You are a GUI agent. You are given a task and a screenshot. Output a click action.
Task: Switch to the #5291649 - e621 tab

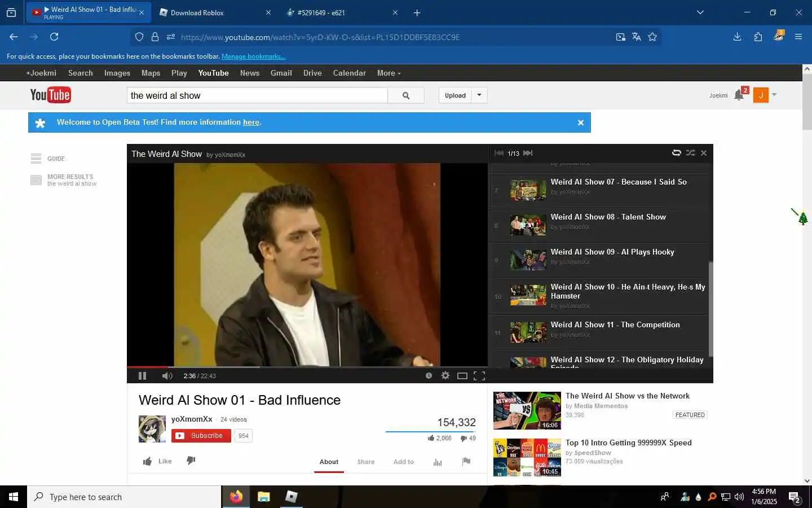tap(342, 12)
